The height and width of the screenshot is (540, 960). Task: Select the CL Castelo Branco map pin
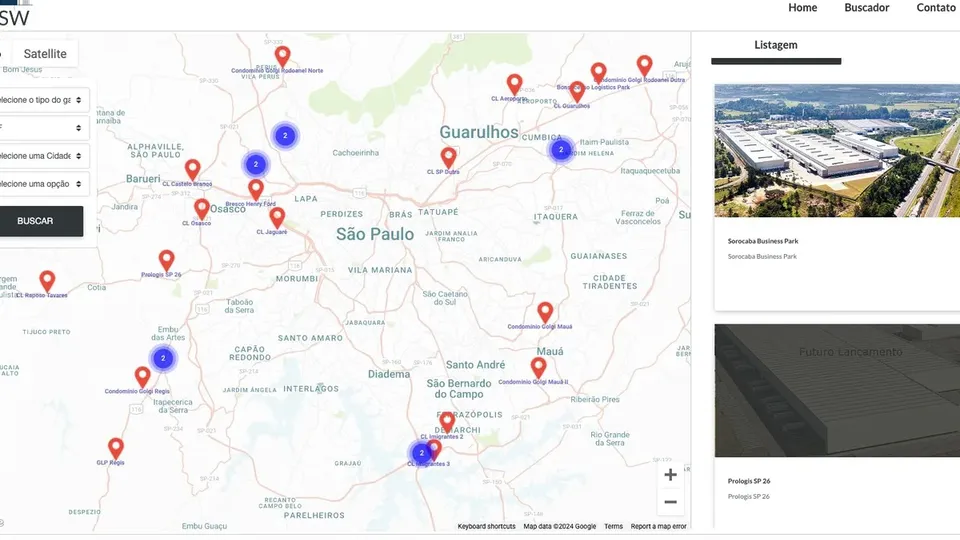[193, 170]
